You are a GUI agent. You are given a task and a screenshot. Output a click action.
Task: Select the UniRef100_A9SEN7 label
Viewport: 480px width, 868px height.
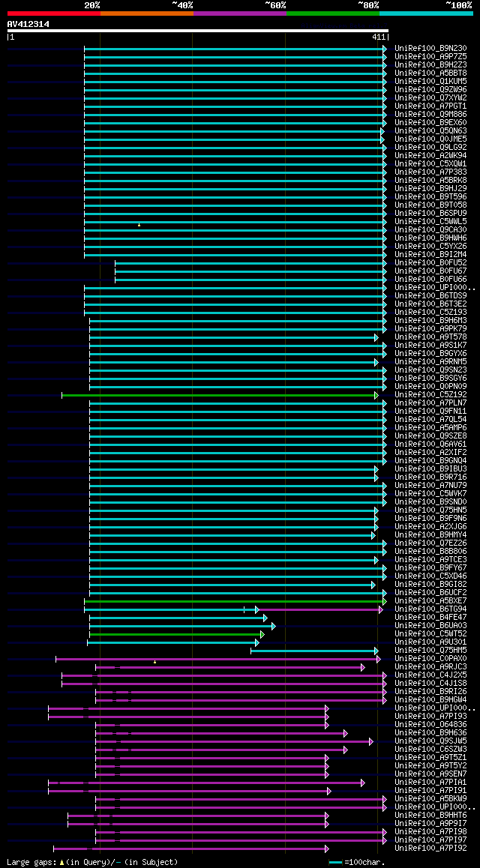[430, 774]
